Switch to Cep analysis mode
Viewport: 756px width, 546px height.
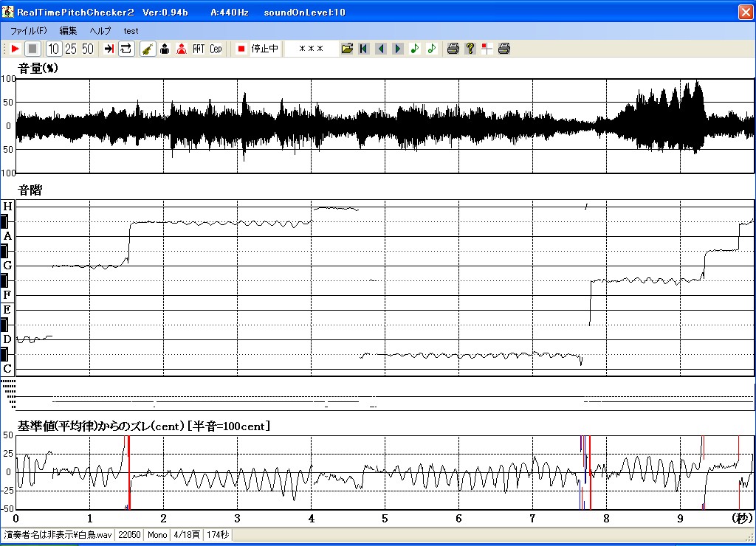pos(216,49)
